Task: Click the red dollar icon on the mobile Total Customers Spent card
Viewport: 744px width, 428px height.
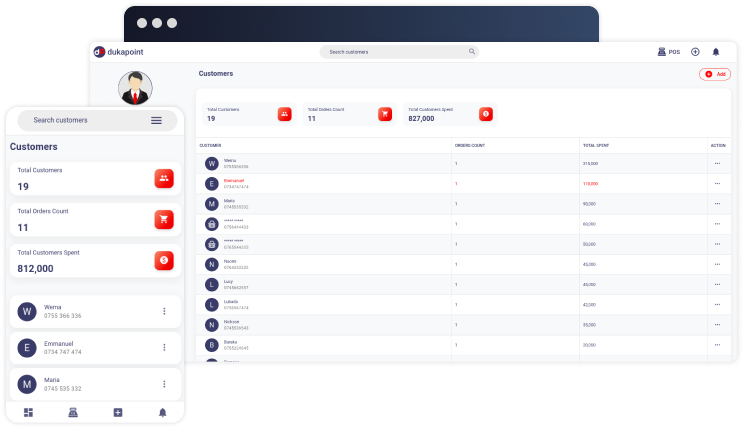Action: pyautogui.click(x=164, y=261)
